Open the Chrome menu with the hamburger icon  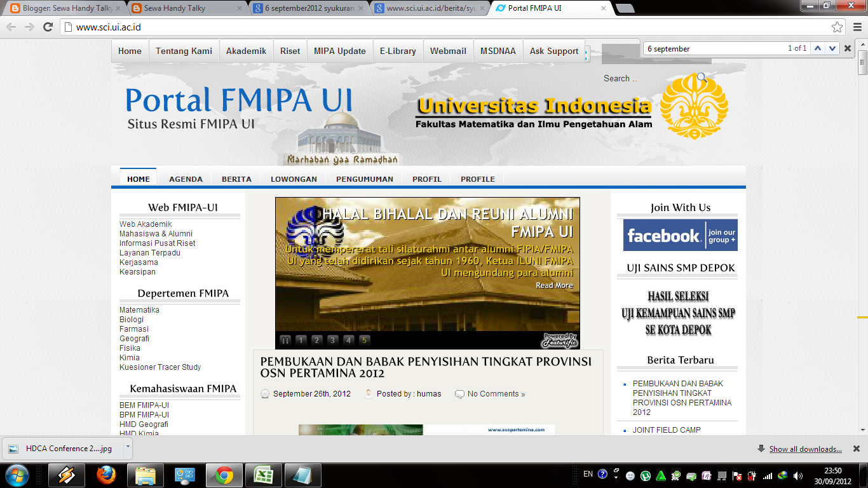point(856,27)
